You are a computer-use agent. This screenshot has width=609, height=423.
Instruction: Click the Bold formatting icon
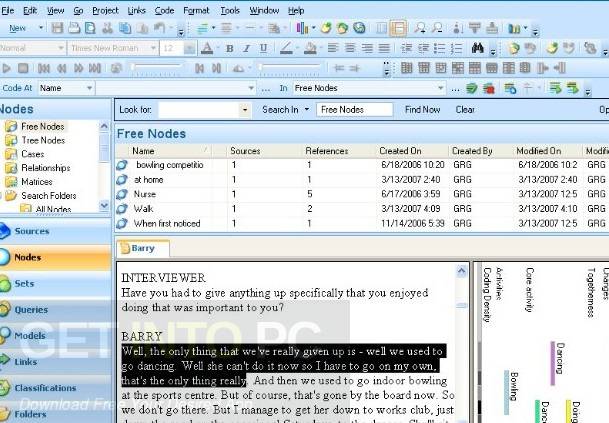click(230, 49)
